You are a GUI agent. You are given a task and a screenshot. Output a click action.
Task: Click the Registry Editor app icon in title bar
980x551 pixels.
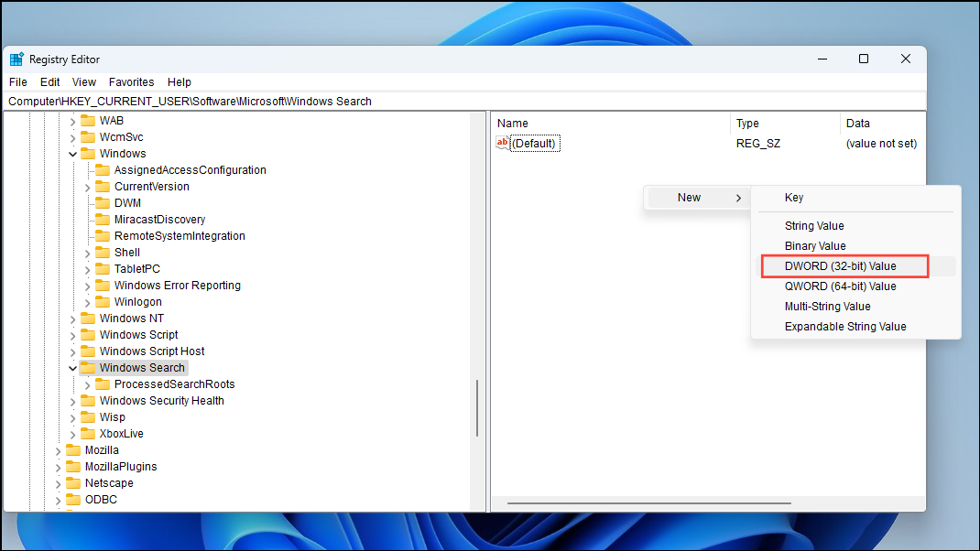point(16,59)
